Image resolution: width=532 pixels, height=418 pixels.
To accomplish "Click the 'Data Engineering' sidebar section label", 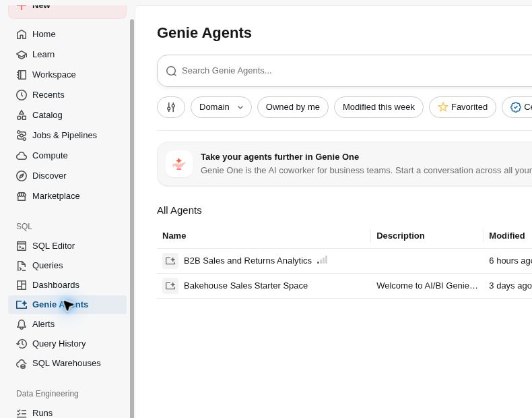I will click(47, 394).
